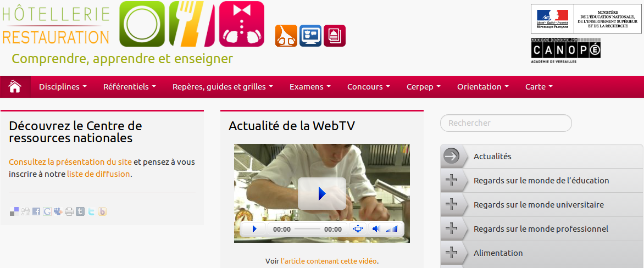Image resolution: width=644 pixels, height=268 pixels.
Task: Open the blue monitor WebTV icon
Action: (310, 36)
